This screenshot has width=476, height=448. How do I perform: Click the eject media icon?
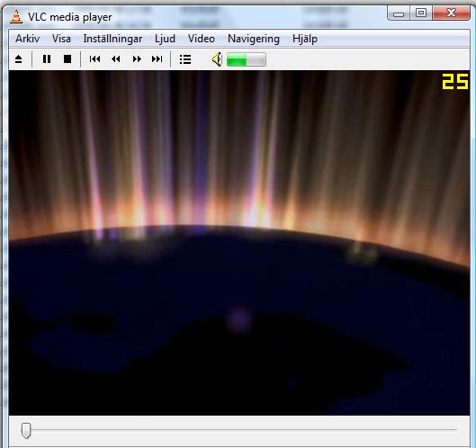19,58
